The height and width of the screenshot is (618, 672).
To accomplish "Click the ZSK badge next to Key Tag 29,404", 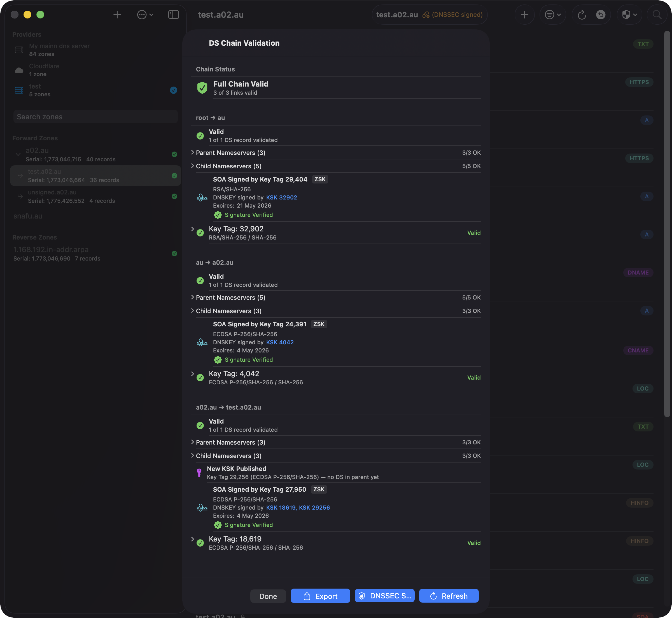I will pos(320,179).
